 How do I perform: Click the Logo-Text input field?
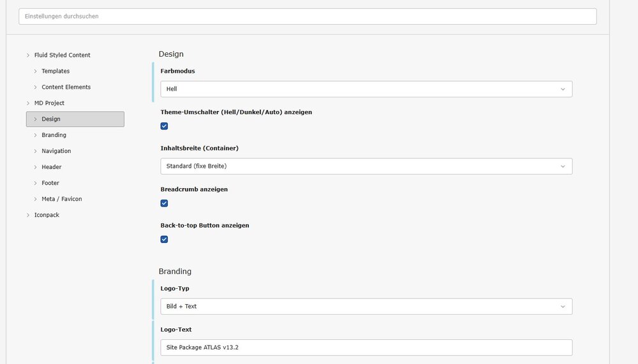[366, 347]
